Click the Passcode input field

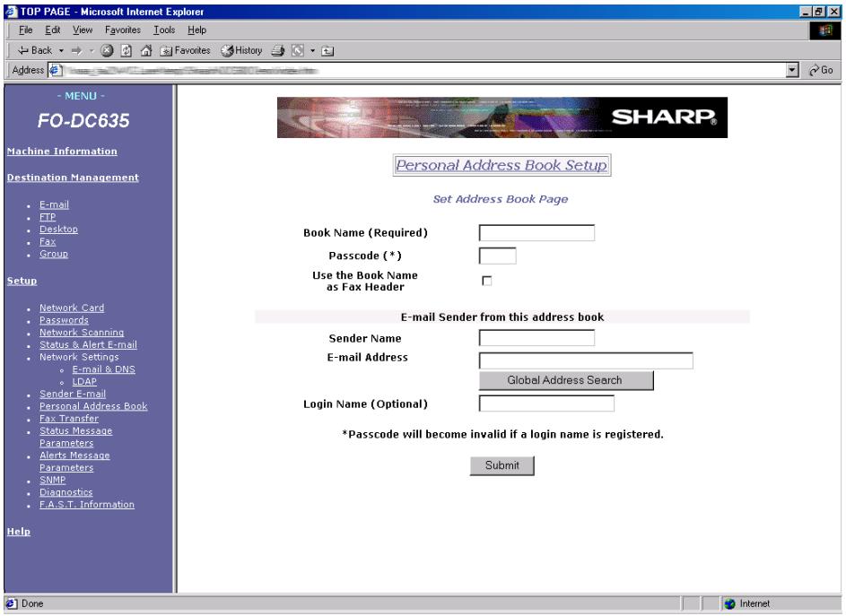tap(497, 256)
